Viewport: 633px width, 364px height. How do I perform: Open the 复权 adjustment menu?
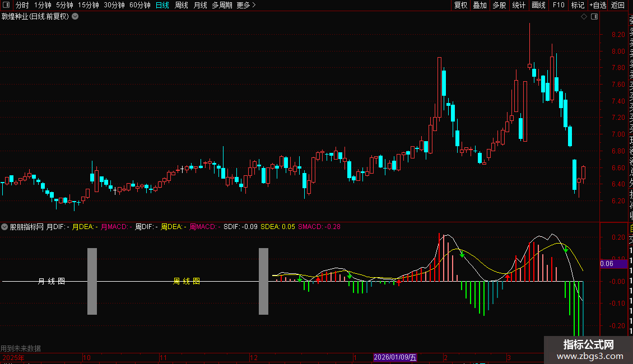point(460,5)
